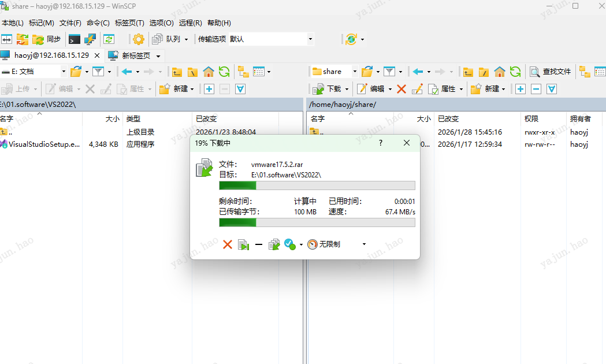Viewport: 606px width, 364px height.
Task: Click local panel select files plus icon
Action: [x=209, y=89]
